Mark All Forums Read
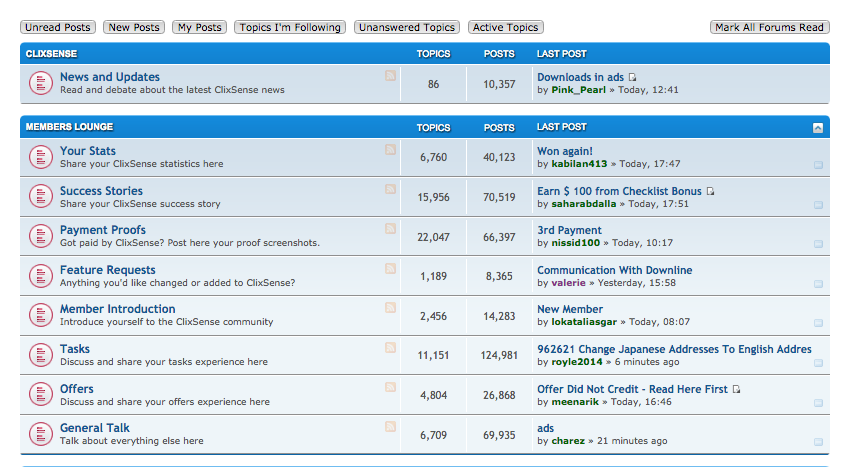 770,27
